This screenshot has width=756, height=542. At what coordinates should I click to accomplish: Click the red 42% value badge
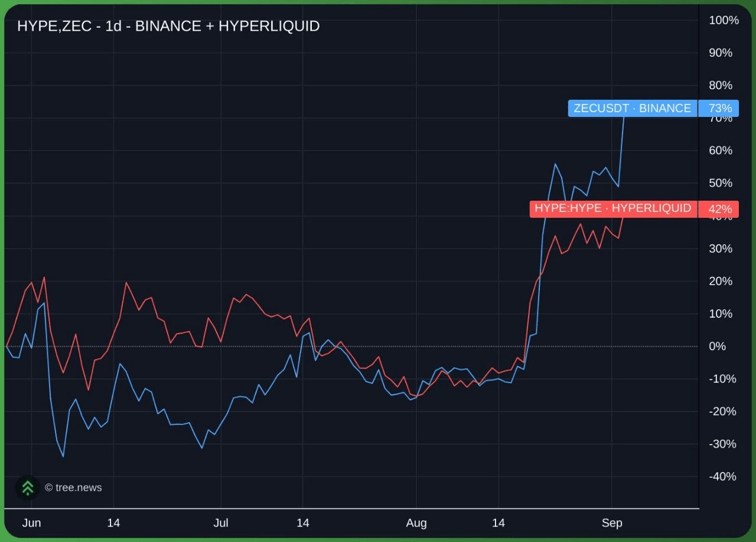click(x=718, y=209)
